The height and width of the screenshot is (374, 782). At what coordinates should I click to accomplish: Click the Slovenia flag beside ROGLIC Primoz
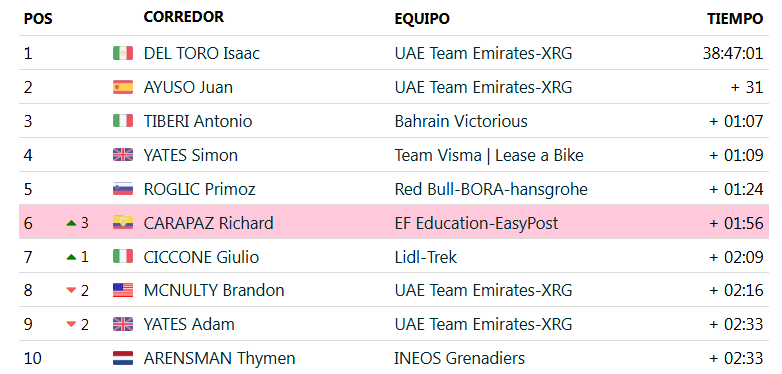click(x=123, y=189)
